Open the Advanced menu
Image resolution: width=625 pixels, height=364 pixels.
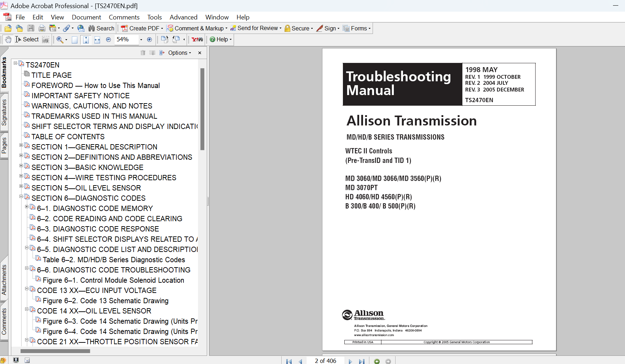tap(183, 17)
